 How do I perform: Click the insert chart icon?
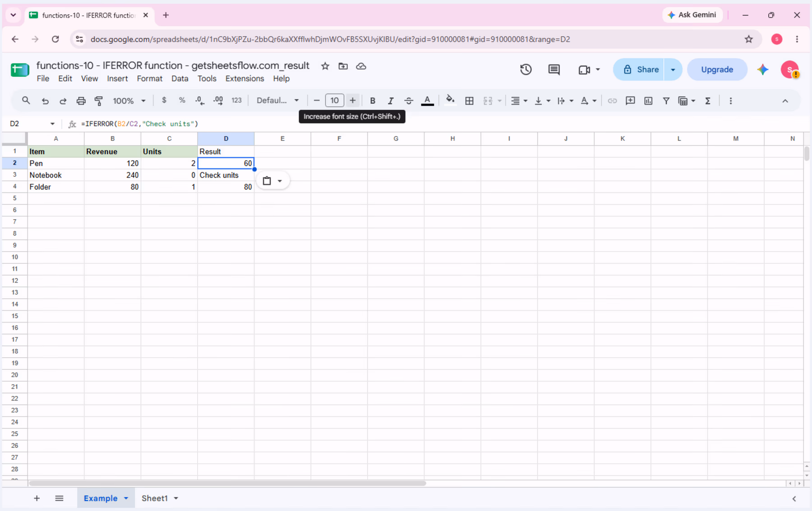648,101
